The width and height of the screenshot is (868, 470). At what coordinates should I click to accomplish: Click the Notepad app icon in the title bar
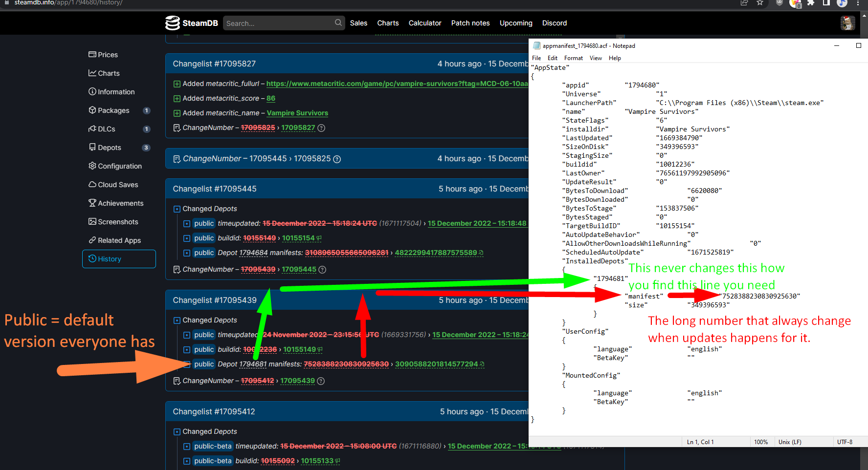tap(536, 46)
